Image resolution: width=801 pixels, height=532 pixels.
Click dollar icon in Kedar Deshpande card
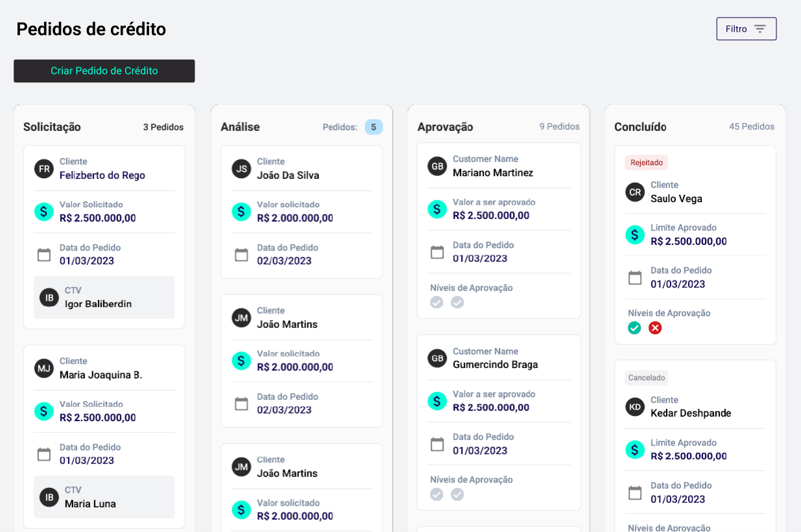point(635,450)
